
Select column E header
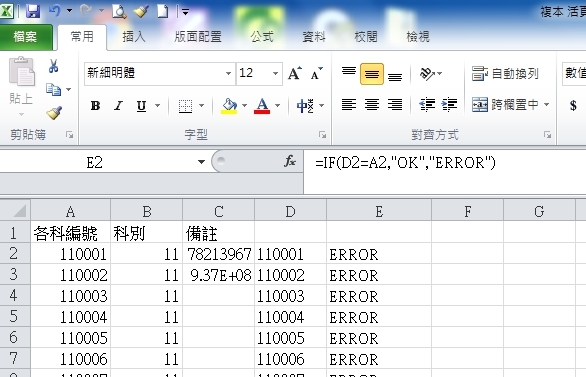[x=379, y=211]
